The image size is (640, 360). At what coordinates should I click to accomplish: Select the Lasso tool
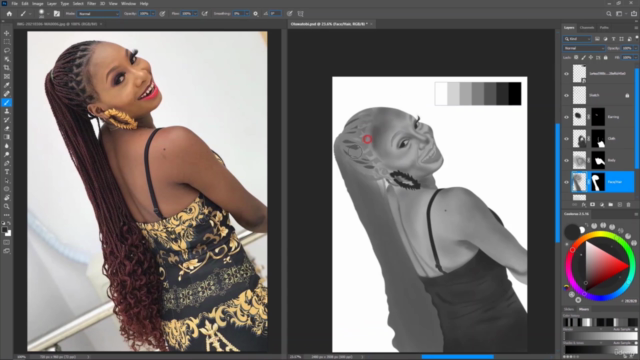(x=7, y=51)
